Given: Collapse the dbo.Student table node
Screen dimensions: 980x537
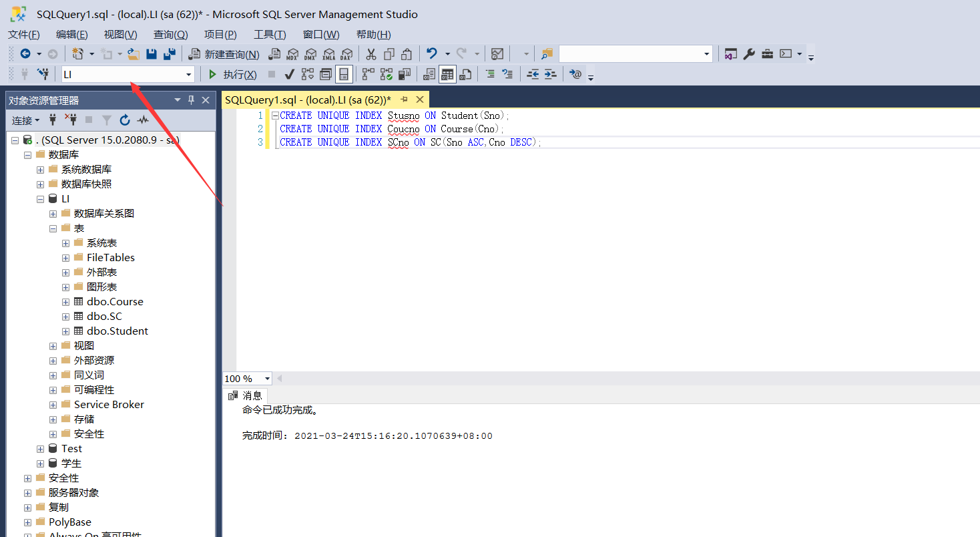Looking at the screenshot, I should pos(65,331).
